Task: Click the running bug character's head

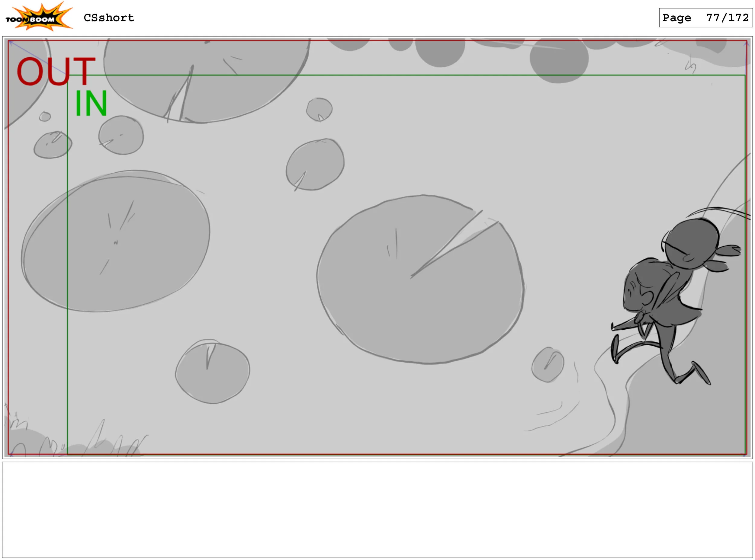Action: click(x=692, y=243)
